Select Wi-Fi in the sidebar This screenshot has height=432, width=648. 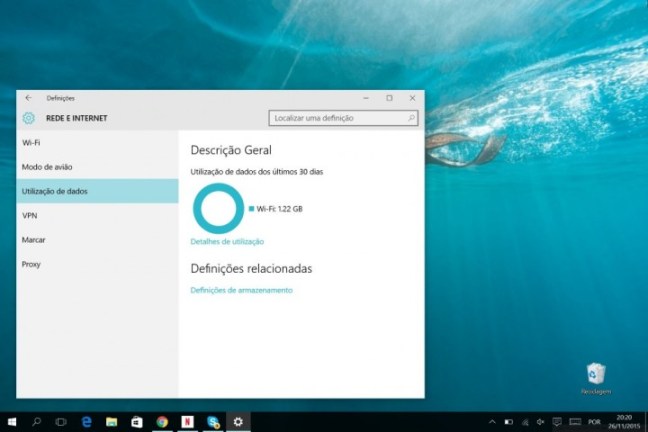[x=31, y=143]
